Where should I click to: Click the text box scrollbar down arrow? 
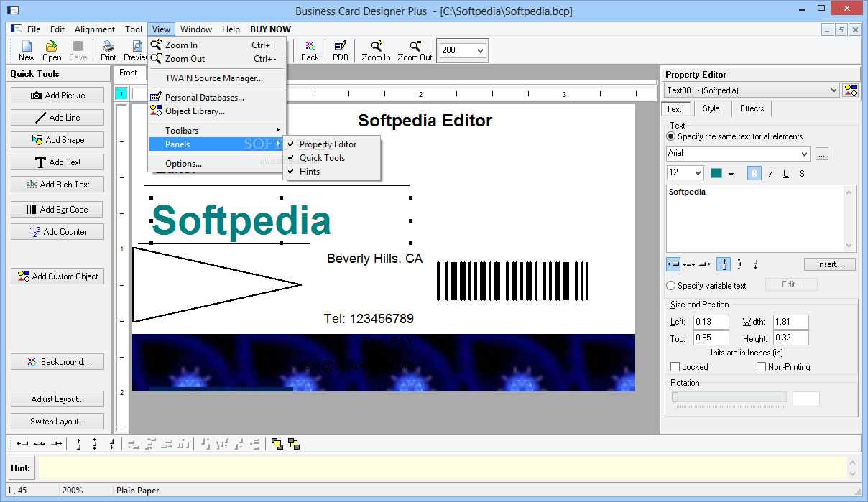coord(850,246)
